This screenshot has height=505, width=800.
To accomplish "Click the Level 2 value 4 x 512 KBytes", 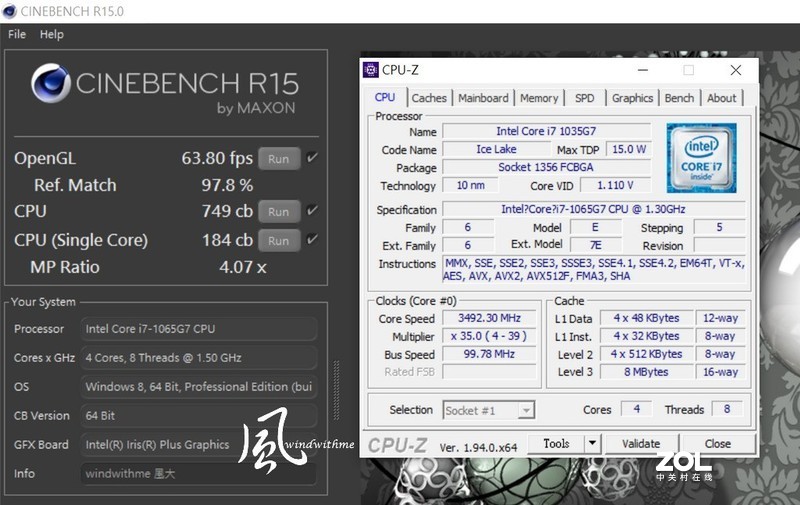I will tap(646, 354).
